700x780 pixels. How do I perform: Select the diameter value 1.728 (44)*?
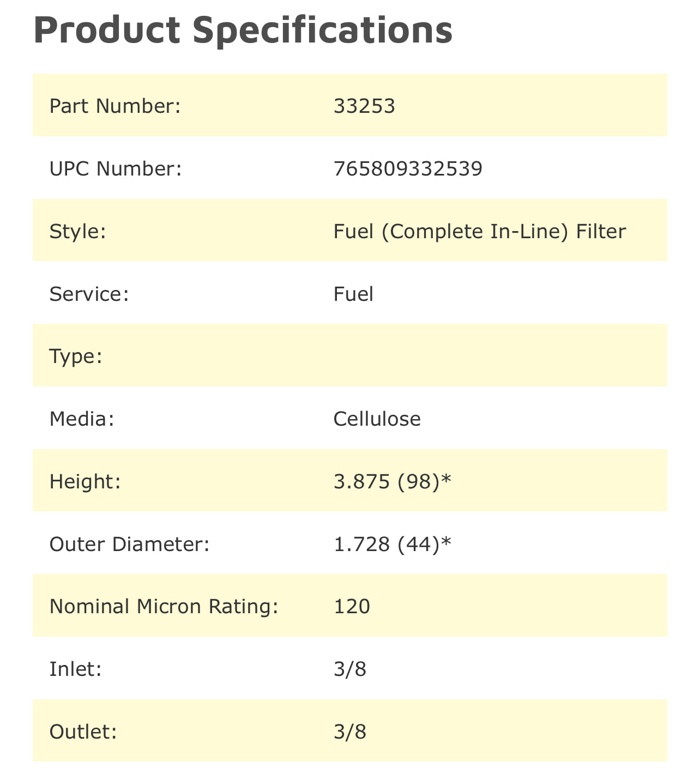[393, 544]
